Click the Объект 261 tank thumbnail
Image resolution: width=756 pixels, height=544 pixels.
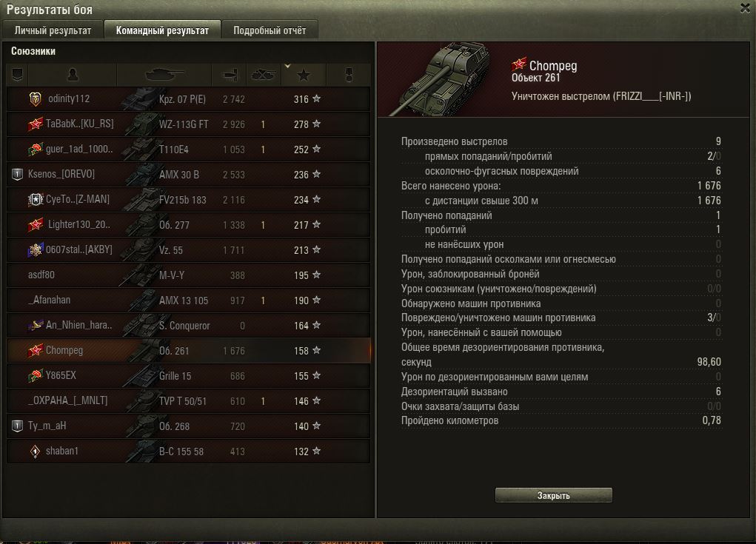[x=440, y=78]
